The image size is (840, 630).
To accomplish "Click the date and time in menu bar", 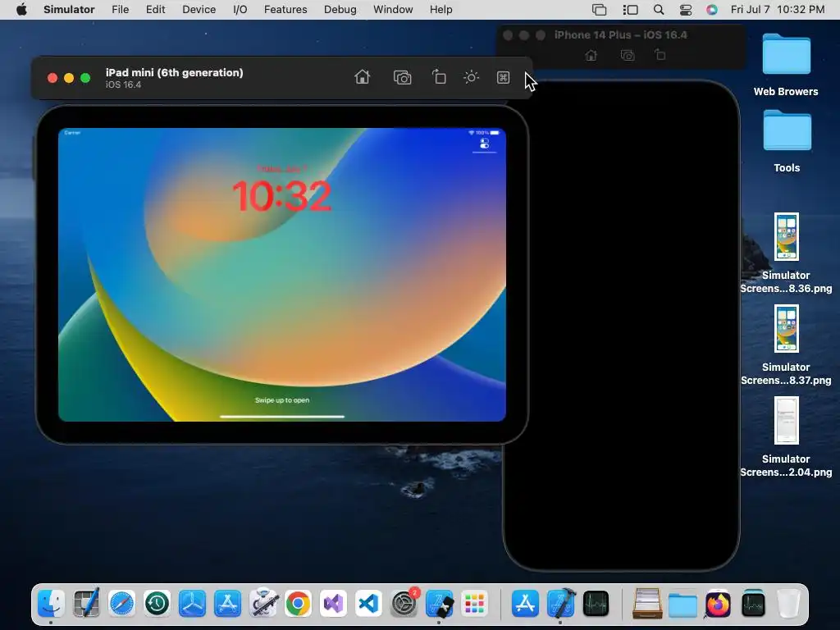I will (x=778, y=9).
